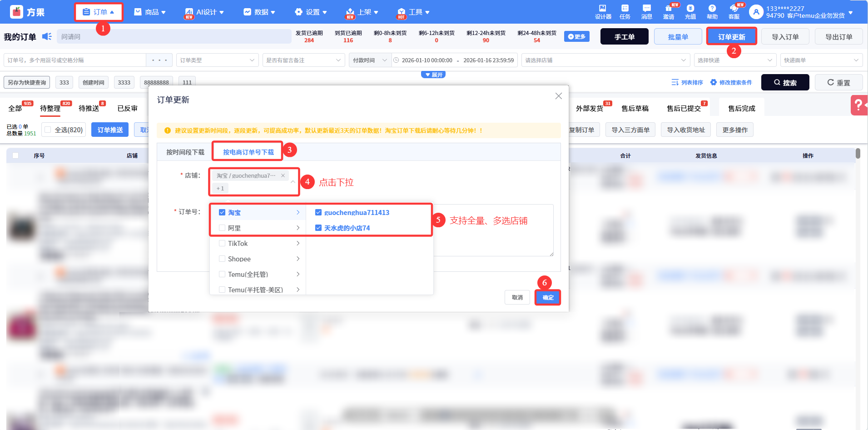Click the 重置 reset button
The width and height of the screenshot is (868, 430).
[838, 82]
